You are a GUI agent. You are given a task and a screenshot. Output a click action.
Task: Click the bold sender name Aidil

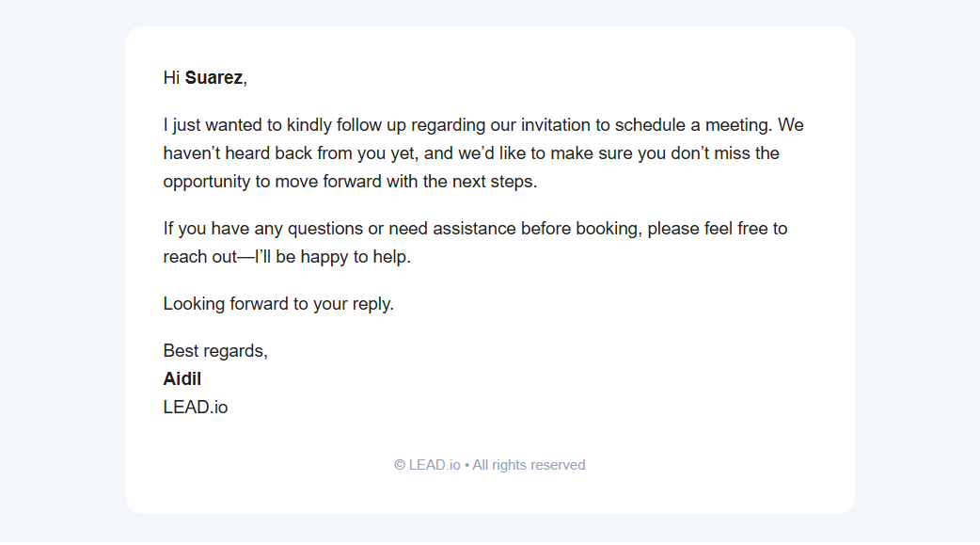(x=182, y=379)
